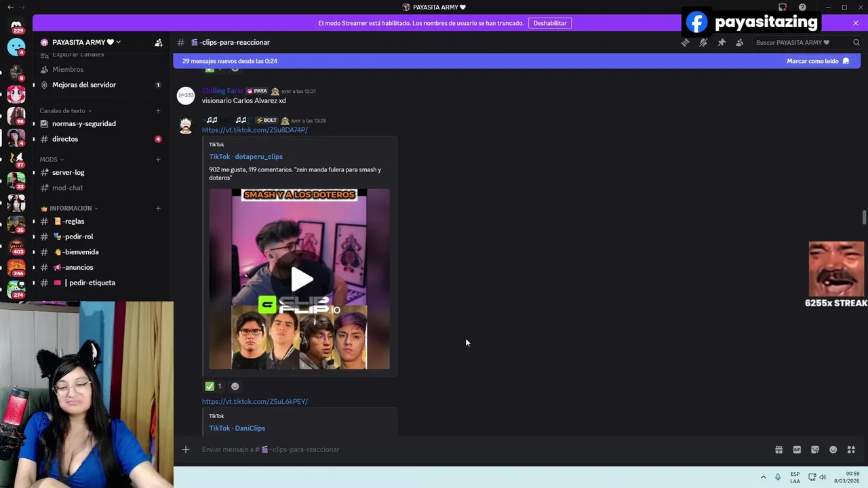Open the Discord inbox icon in title bar

click(783, 7)
